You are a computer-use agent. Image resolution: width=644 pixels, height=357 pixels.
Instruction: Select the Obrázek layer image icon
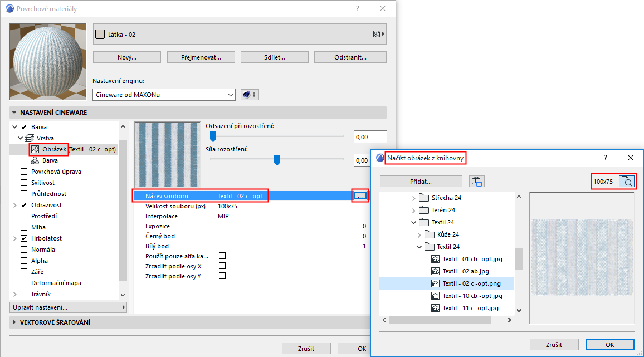pyautogui.click(x=35, y=149)
